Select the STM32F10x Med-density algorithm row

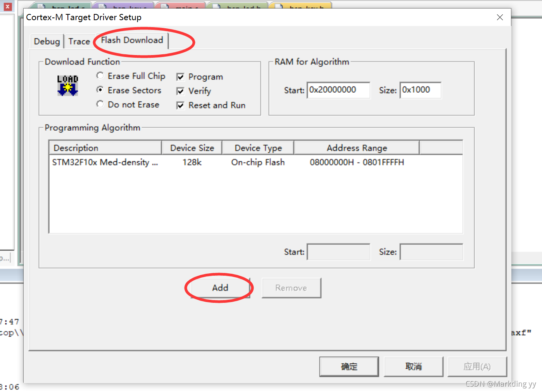click(x=256, y=162)
